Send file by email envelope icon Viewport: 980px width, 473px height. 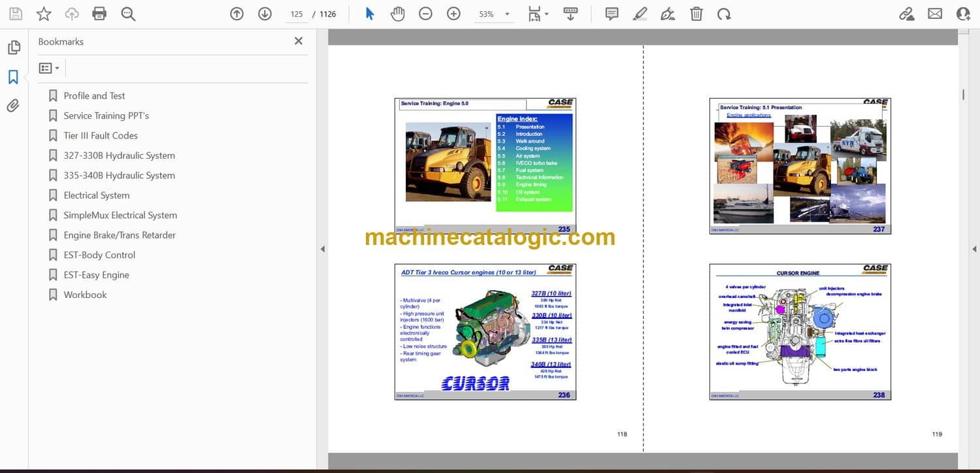(935, 14)
